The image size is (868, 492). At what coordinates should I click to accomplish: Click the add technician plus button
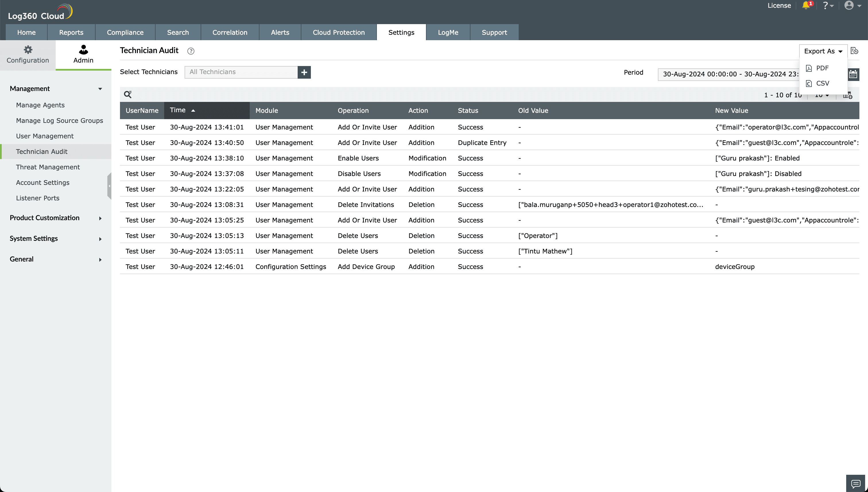tap(304, 72)
